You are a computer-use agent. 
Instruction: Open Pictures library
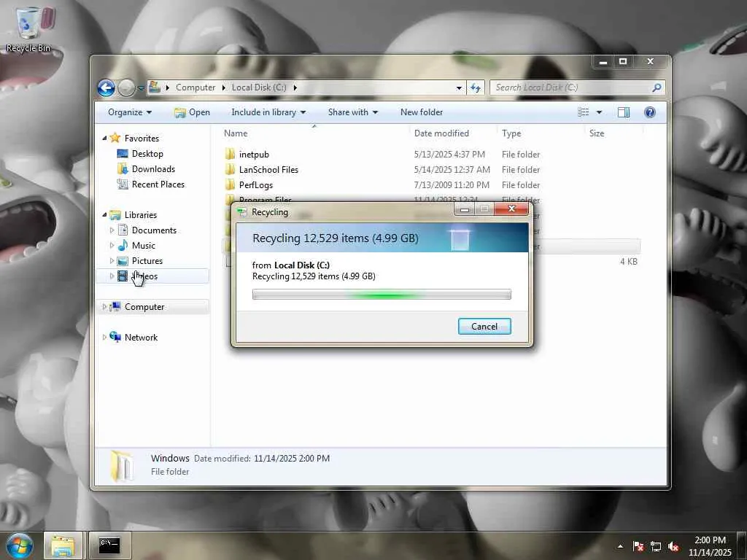coord(147,261)
